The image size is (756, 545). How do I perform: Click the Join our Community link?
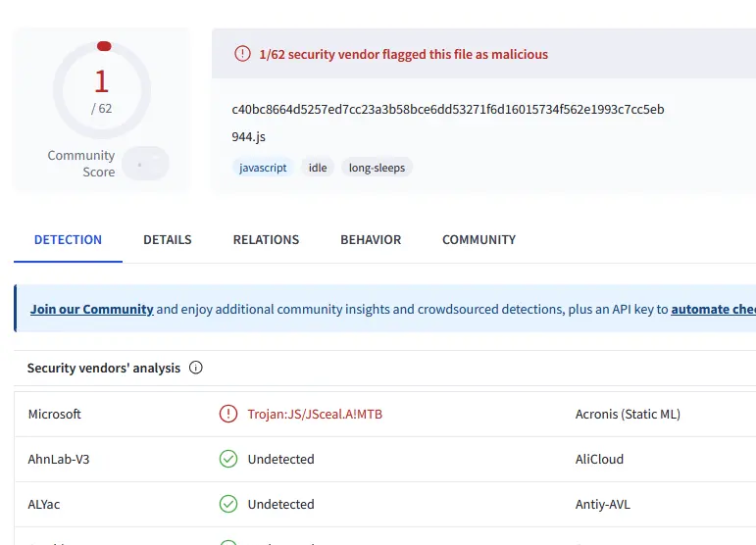tap(91, 309)
